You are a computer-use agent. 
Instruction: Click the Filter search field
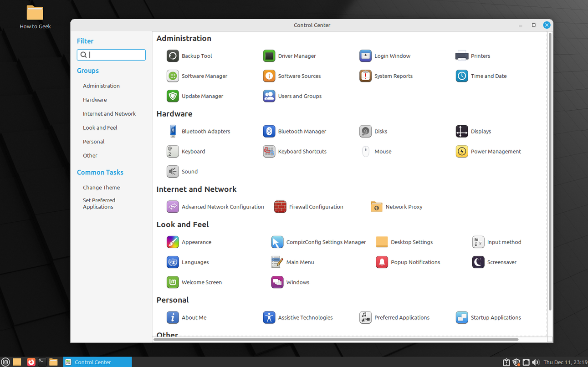[x=111, y=55]
